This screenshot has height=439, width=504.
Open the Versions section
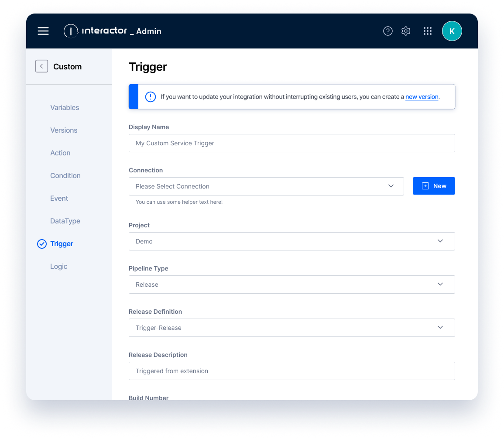click(64, 130)
